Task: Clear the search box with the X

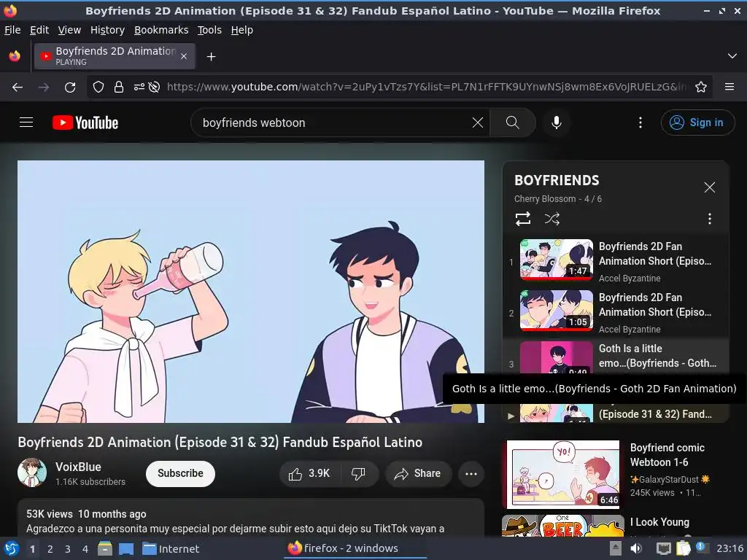Action: [x=477, y=122]
